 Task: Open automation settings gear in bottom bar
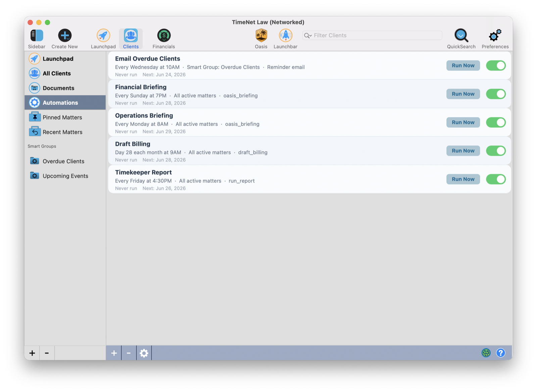(144, 353)
